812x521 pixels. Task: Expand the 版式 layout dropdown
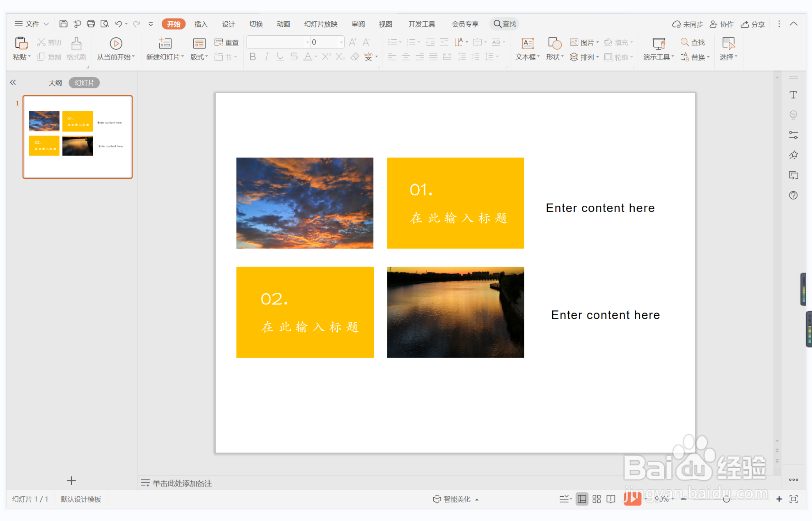[199, 57]
